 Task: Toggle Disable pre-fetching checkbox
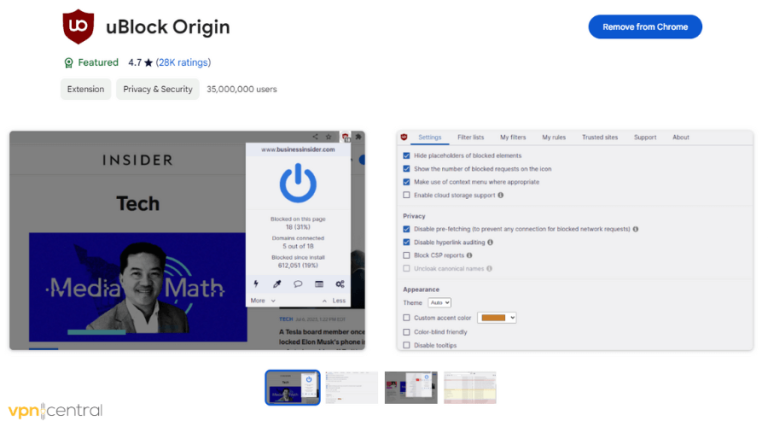(407, 229)
